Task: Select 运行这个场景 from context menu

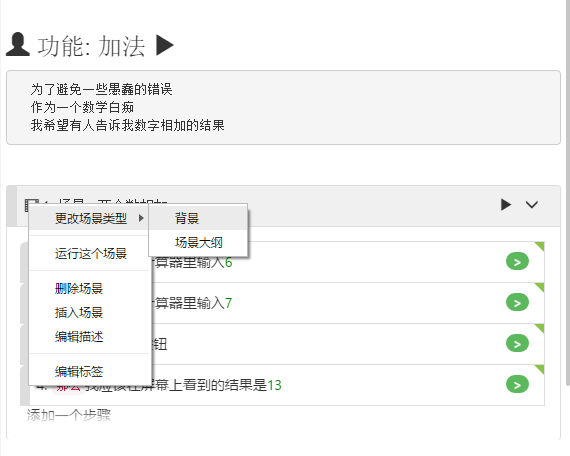Action: (90, 253)
